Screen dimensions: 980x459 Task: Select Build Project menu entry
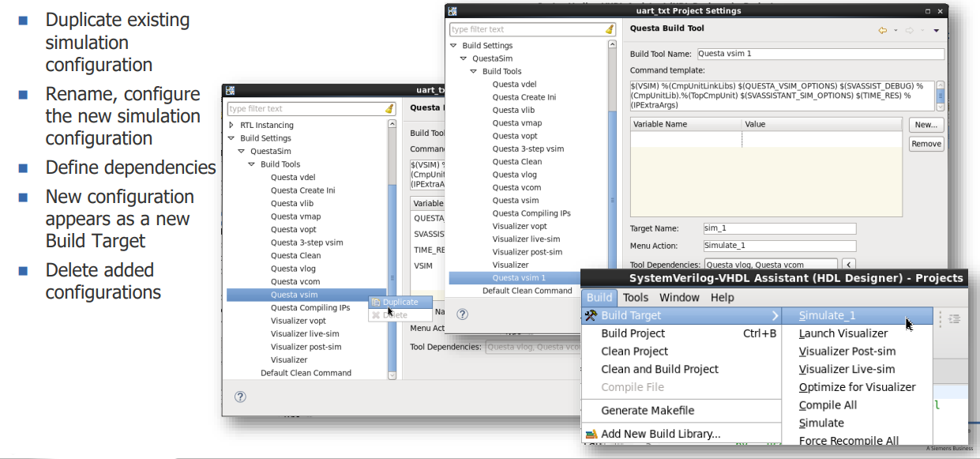(x=681, y=333)
